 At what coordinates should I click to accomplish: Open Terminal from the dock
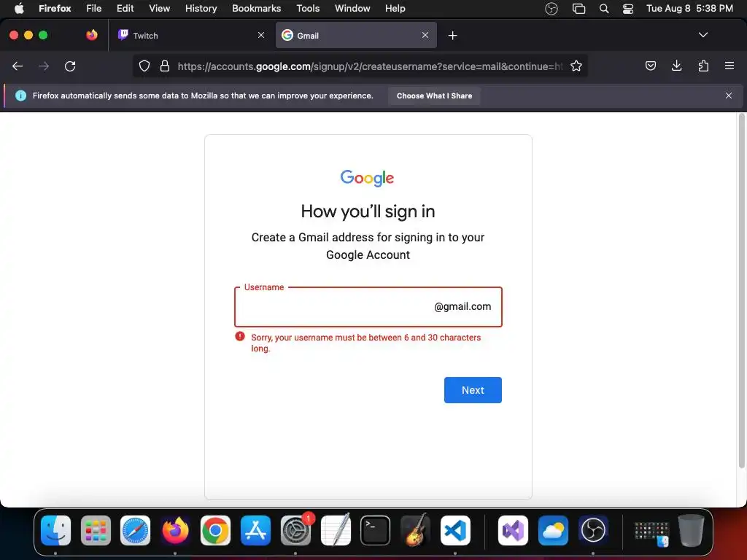(x=376, y=530)
